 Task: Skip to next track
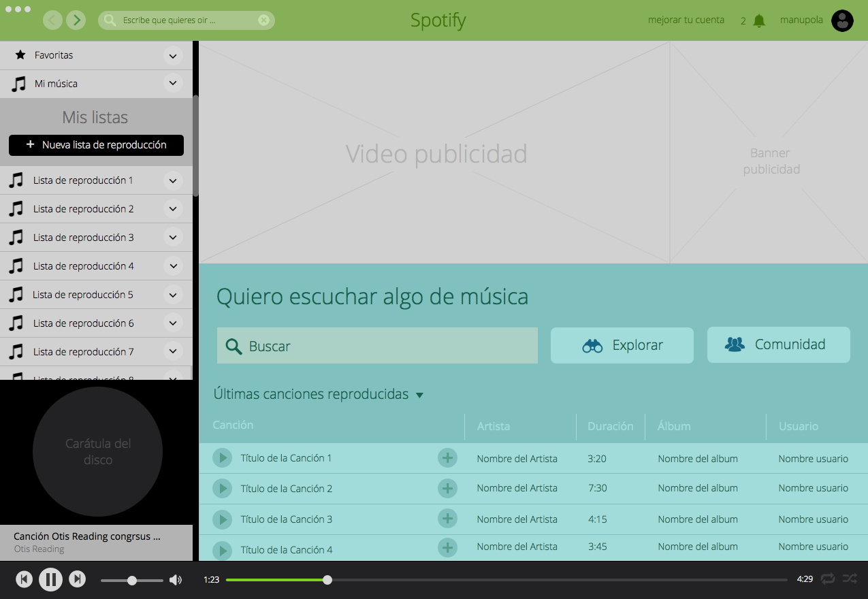click(x=78, y=579)
